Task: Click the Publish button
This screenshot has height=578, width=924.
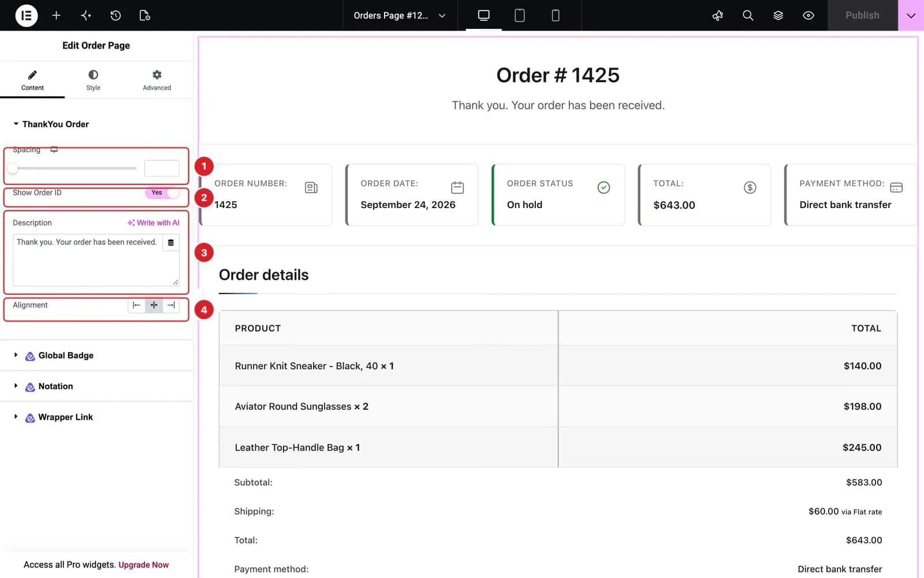Action: 862,16
